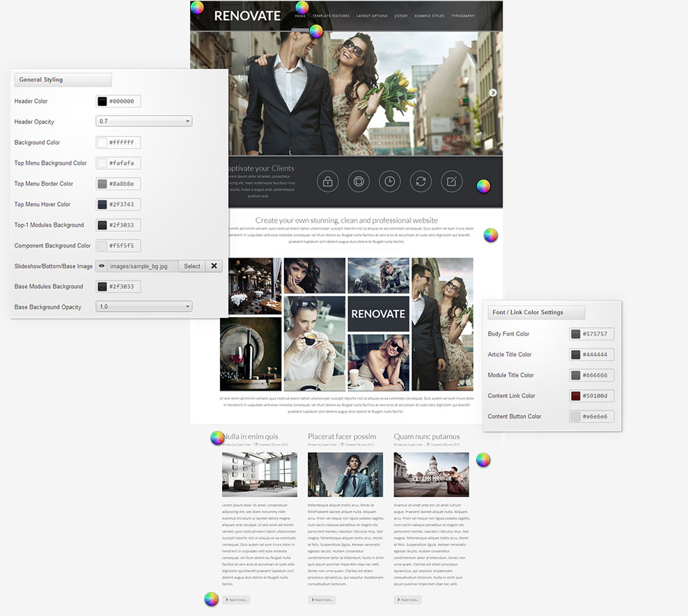Preview base image using the eye icon
Image resolution: width=688 pixels, height=616 pixels.
point(102,266)
